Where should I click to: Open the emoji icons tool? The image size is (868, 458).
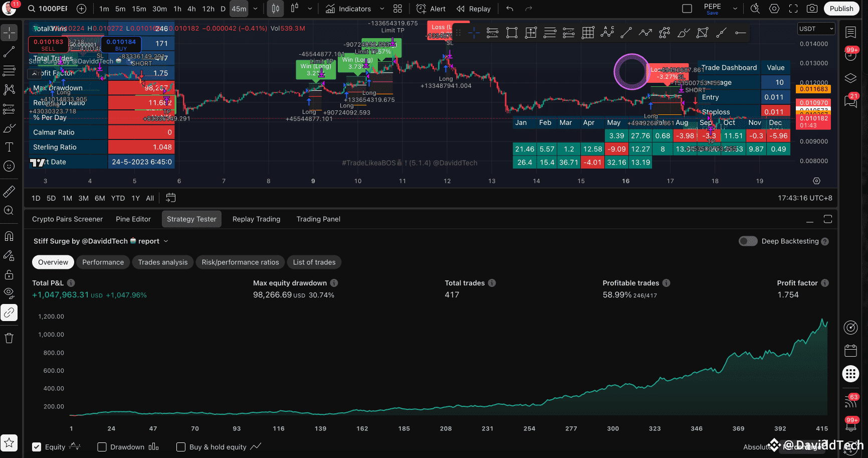(x=9, y=166)
